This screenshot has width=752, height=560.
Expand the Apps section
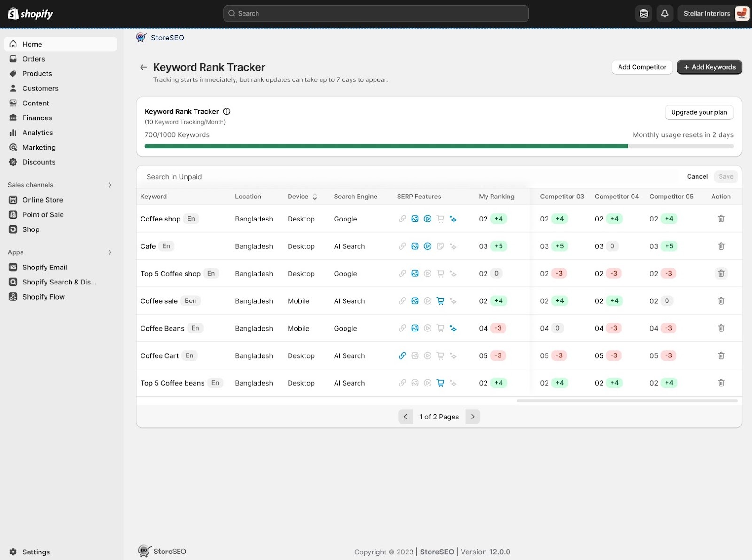coord(110,252)
